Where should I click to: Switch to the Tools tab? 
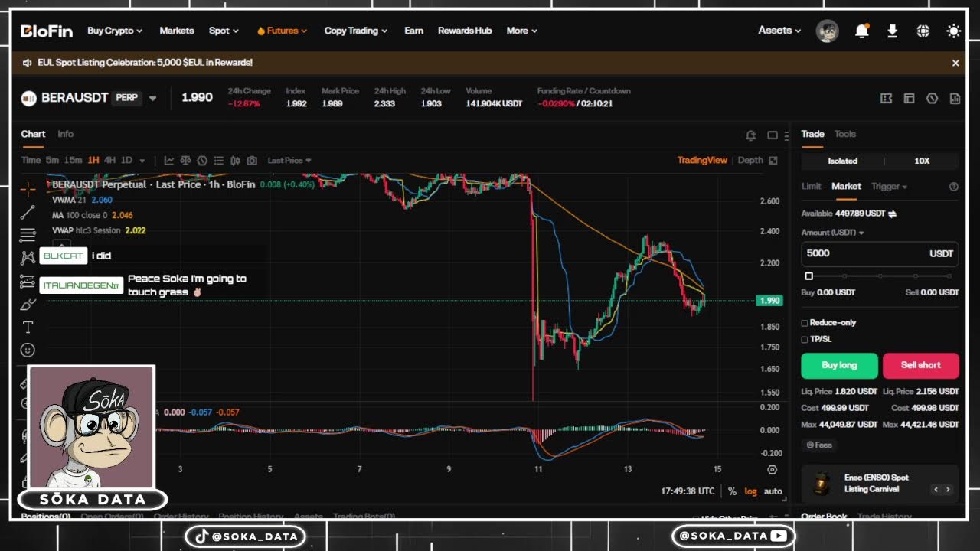pyautogui.click(x=845, y=134)
